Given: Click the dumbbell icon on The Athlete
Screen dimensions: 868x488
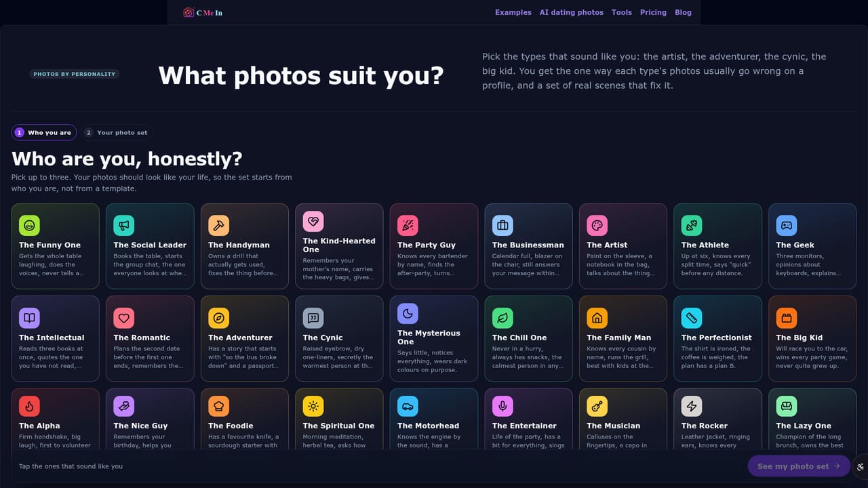Looking at the screenshot, I should [692, 225].
